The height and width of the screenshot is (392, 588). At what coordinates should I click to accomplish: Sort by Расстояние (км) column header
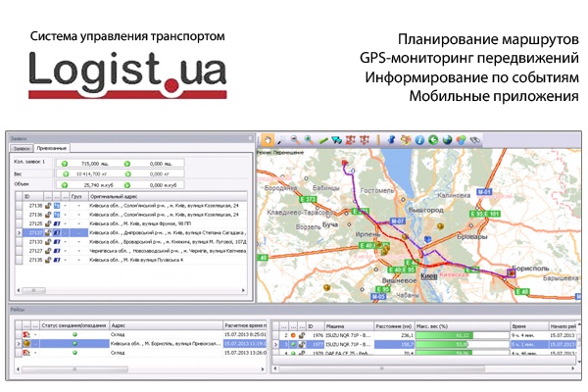(394, 326)
